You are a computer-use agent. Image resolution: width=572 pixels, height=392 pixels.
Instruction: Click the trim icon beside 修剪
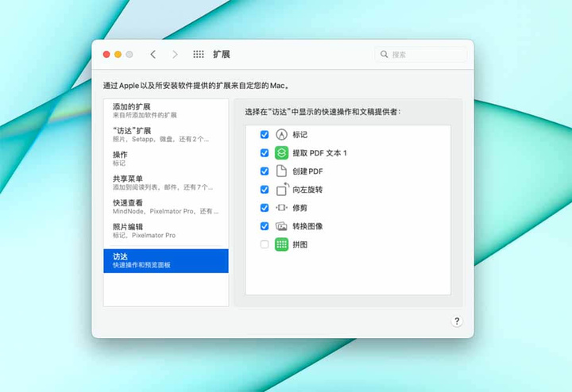pos(281,208)
